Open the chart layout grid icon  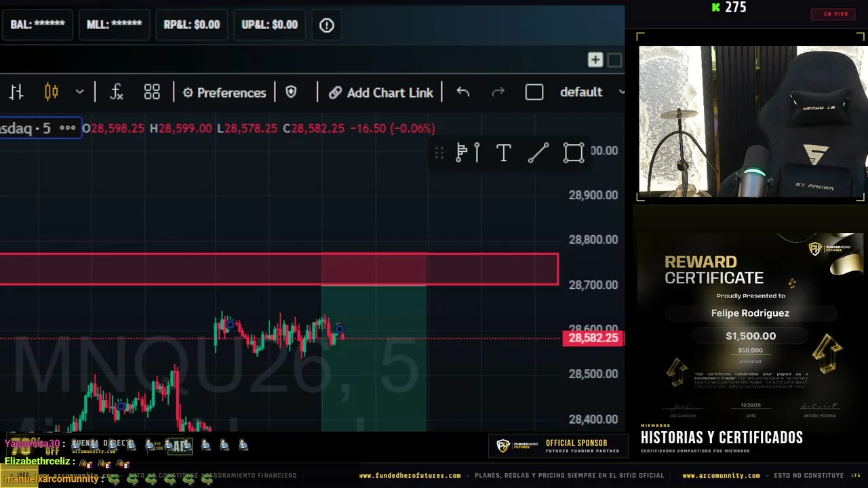[152, 92]
